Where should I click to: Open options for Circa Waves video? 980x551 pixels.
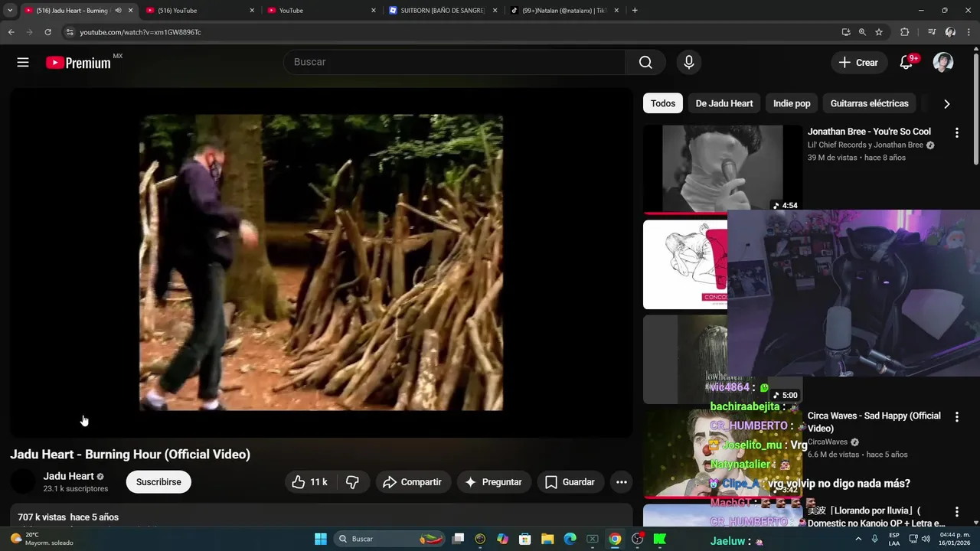click(x=956, y=417)
